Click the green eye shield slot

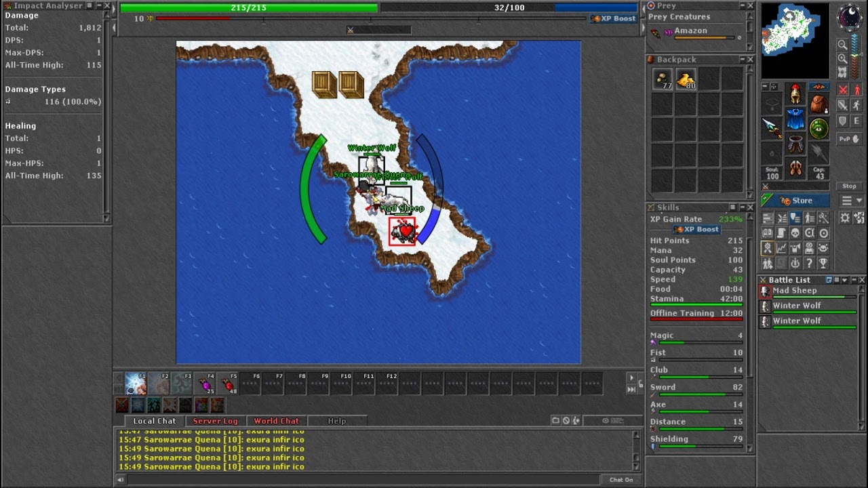click(x=819, y=129)
